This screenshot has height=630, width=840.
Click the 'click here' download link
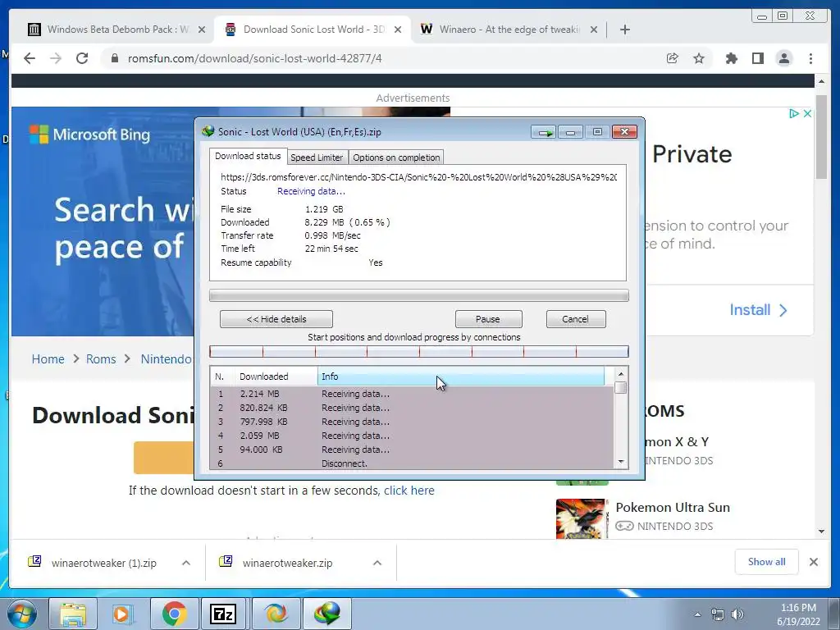409,491
